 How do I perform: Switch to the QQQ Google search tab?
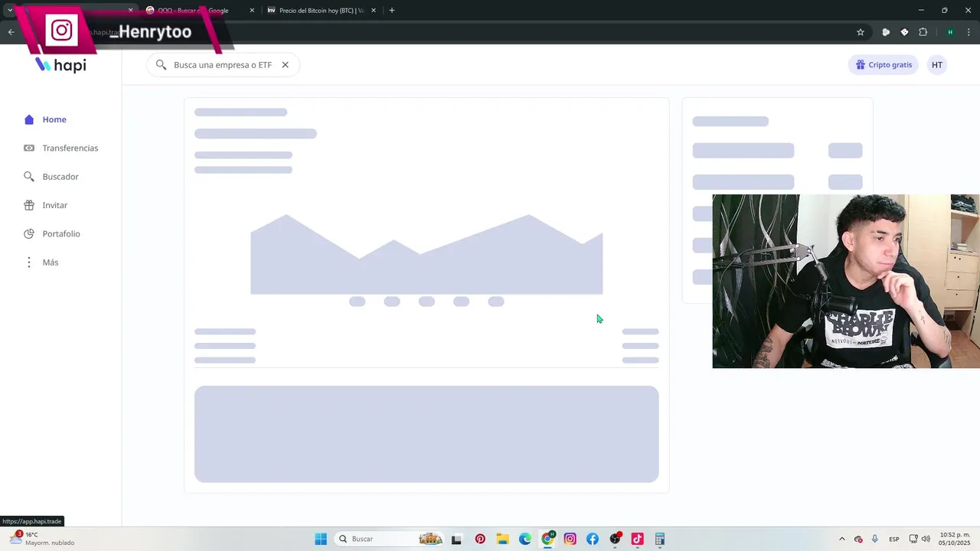point(199,11)
